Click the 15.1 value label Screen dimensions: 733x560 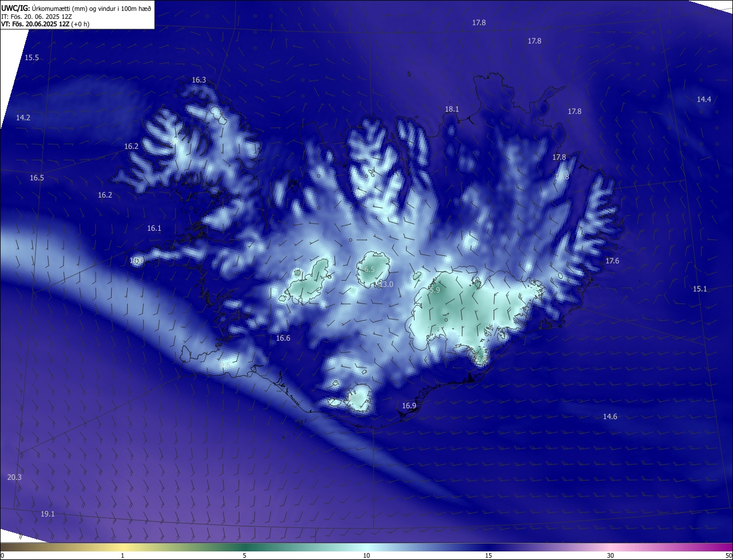coord(700,289)
